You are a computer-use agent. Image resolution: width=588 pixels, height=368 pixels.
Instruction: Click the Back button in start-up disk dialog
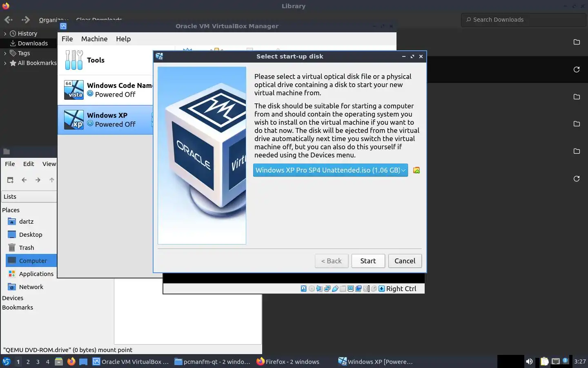331,261
